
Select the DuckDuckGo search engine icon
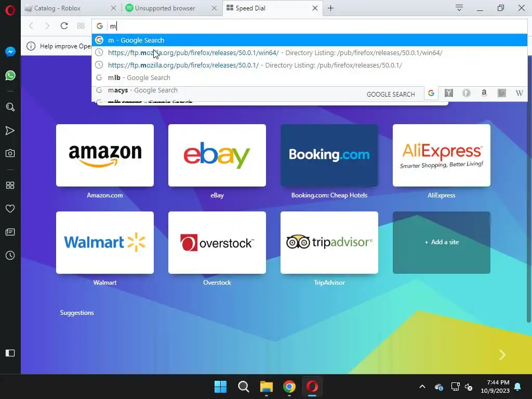click(x=467, y=93)
